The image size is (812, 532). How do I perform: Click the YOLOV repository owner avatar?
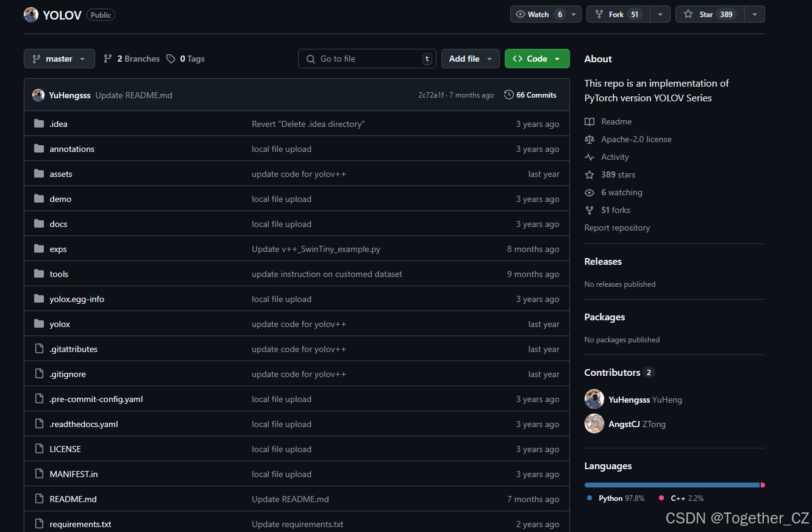point(31,15)
